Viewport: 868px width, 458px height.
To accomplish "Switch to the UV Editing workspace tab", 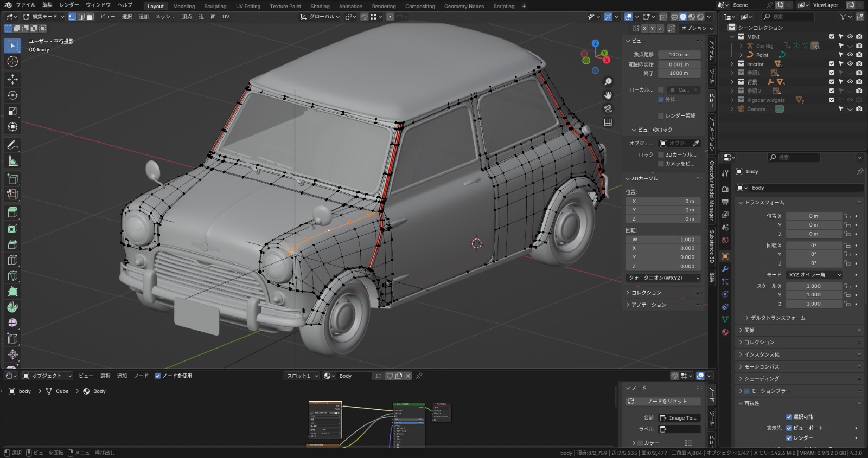I will click(x=248, y=7).
